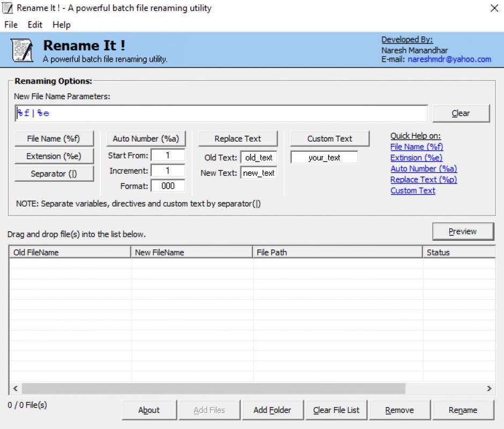Click the horizontal scrollbar thumb
504x429 pixels.
point(213,388)
